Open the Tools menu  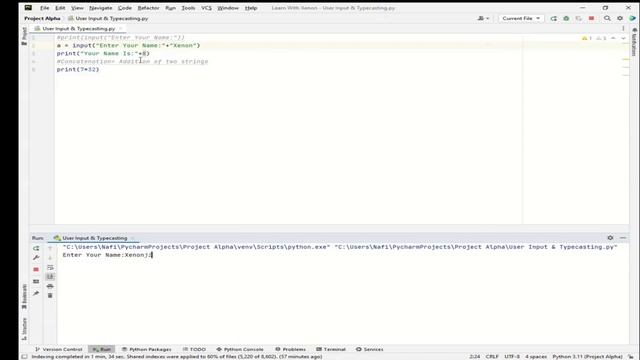coord(188,8)
